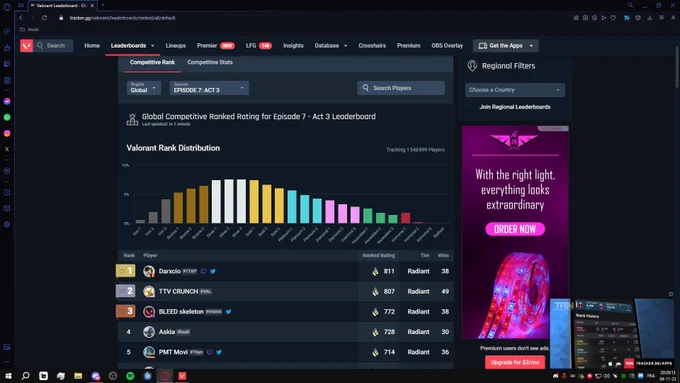Open the Lineups page
This screenshot has height=383, width=680.
click(x=176, y=46)
